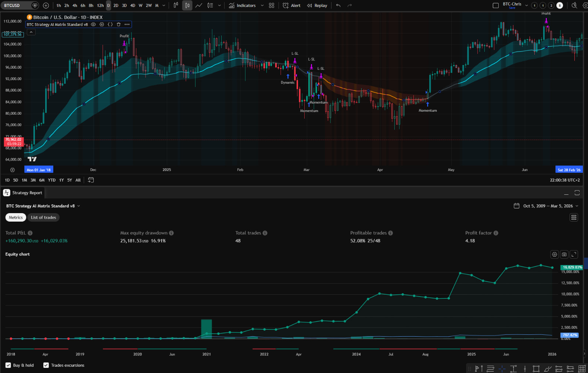The image size is (588, 373).
Task: Click the add symbol plus icon
Action: [x=46, y=6]
